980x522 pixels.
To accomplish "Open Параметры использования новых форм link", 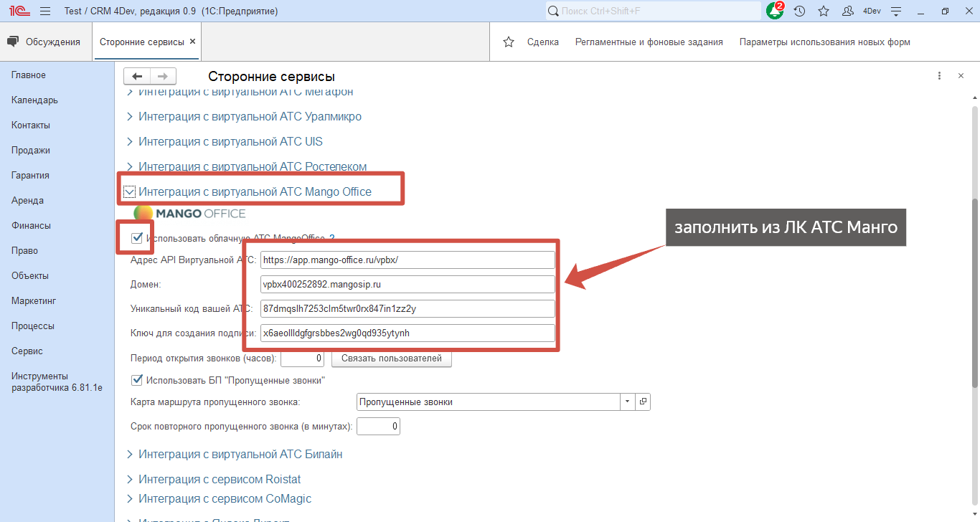I will [x=825, y=42].
